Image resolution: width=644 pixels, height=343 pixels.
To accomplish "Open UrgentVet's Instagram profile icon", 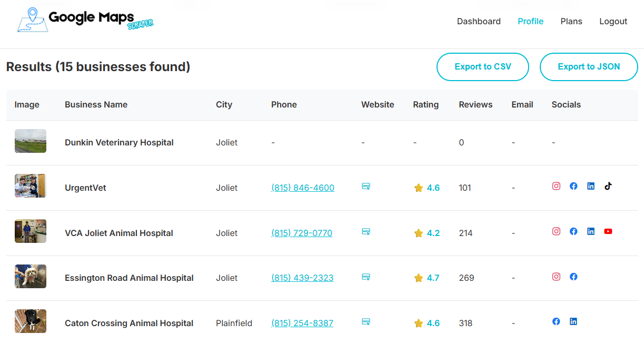I will click(556, 186).
